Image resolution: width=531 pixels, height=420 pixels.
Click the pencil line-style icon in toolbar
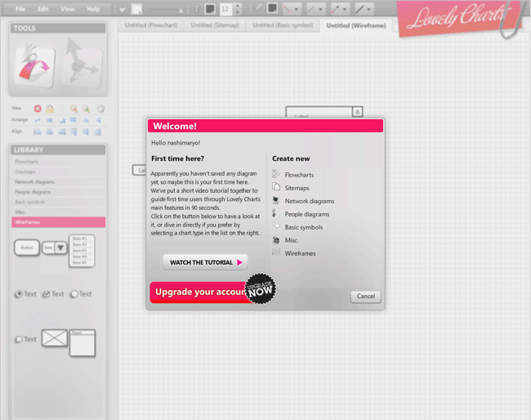point(258,7)
